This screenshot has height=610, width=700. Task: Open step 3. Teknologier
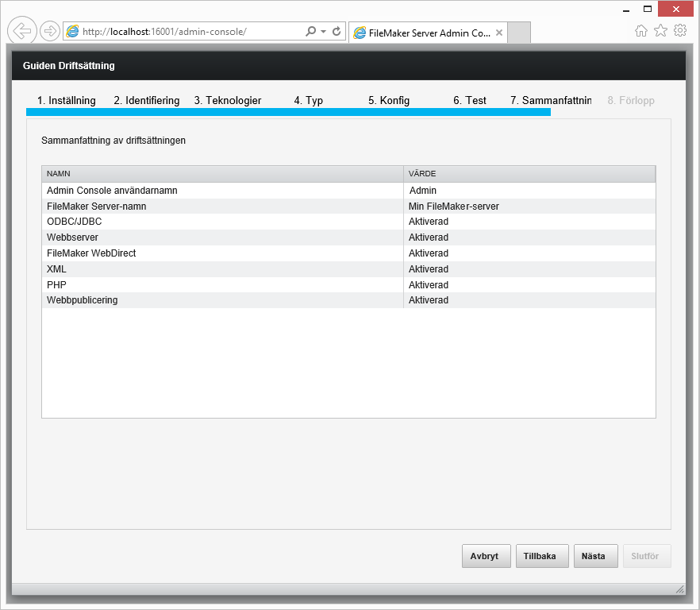228,101
